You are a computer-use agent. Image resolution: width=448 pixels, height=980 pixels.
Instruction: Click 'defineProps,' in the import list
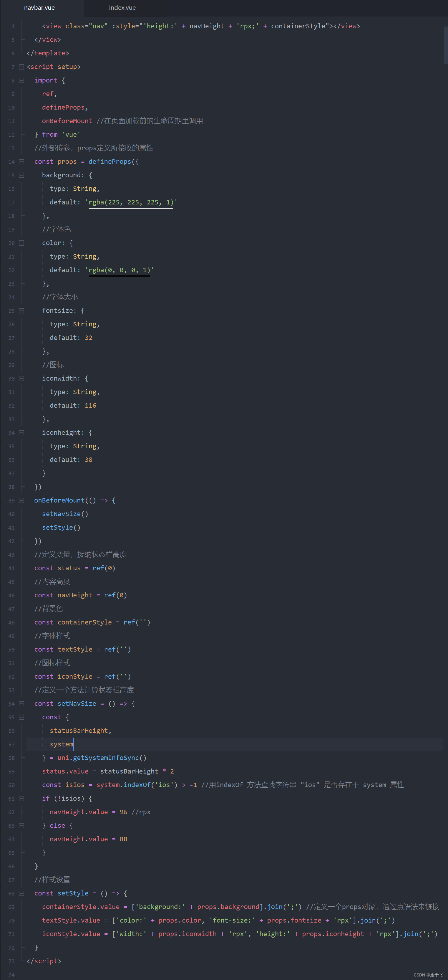pyautogui.click(x=65, y=108)
